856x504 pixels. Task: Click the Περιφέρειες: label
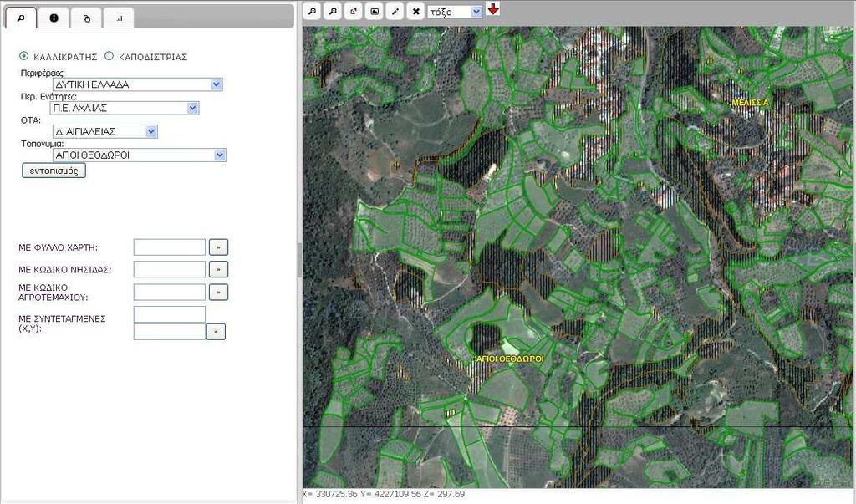(43, 74)
